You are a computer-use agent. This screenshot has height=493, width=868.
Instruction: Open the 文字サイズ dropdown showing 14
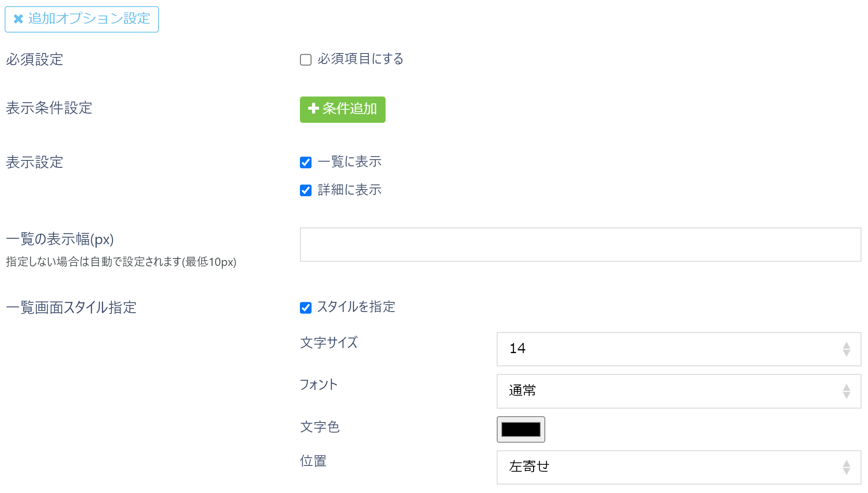click(678, 349)
